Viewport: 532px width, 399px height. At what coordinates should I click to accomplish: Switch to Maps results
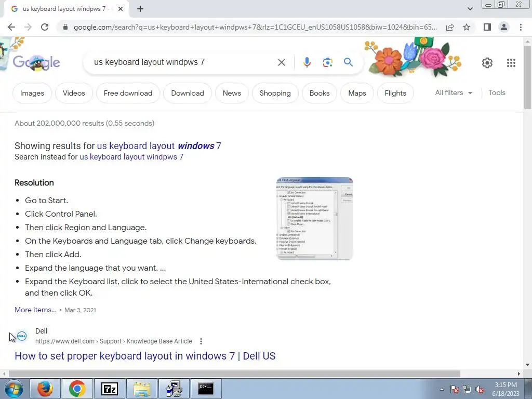(x=357, y=93)
